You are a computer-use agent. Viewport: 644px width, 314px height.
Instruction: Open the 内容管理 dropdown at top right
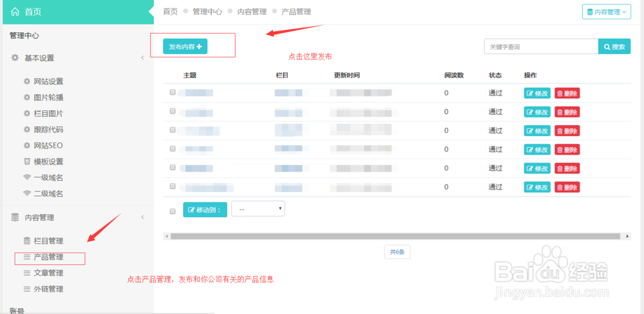tap(606, 12)
